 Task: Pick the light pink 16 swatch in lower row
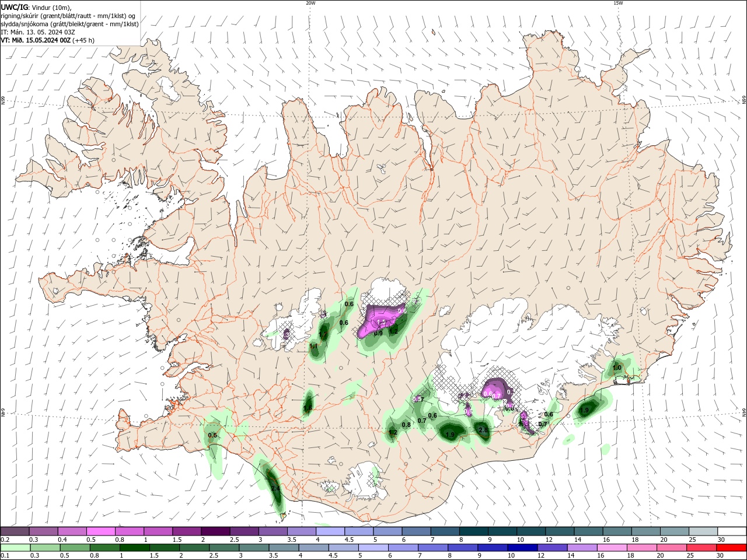(612, 548)
